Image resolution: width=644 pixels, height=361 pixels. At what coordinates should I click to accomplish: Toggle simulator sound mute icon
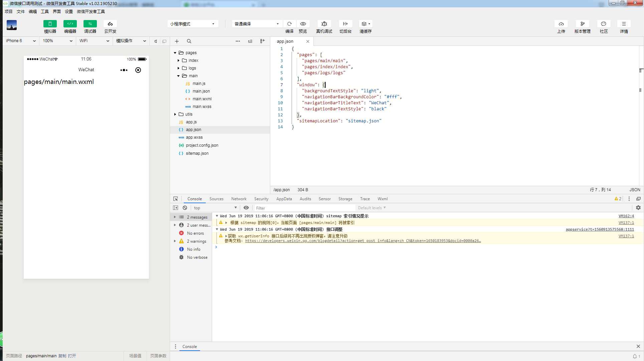(155, 41)
